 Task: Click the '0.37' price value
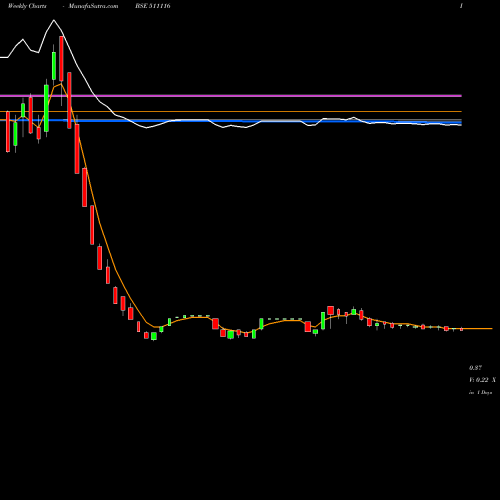coord(475,368)
